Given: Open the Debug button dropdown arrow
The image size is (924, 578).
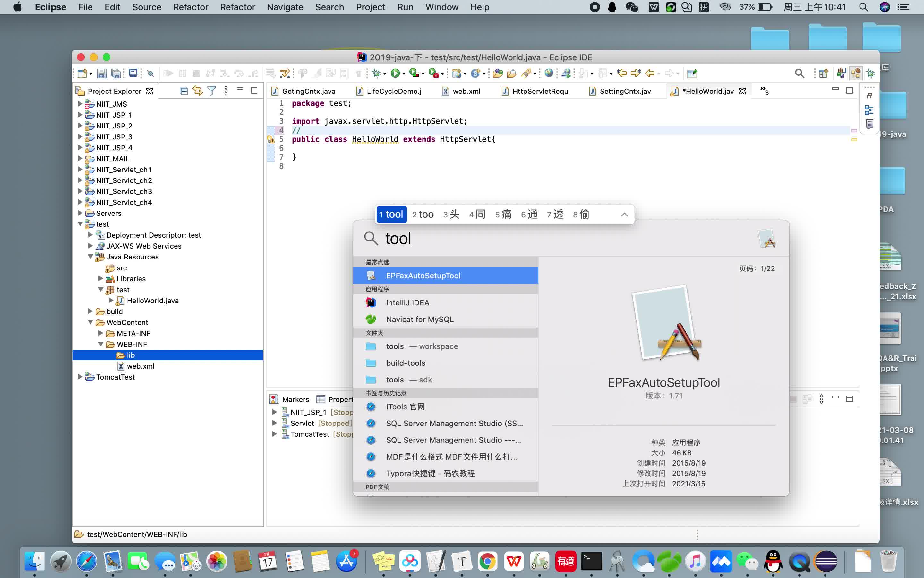Looking at the screenshot, I should (384, 74).
